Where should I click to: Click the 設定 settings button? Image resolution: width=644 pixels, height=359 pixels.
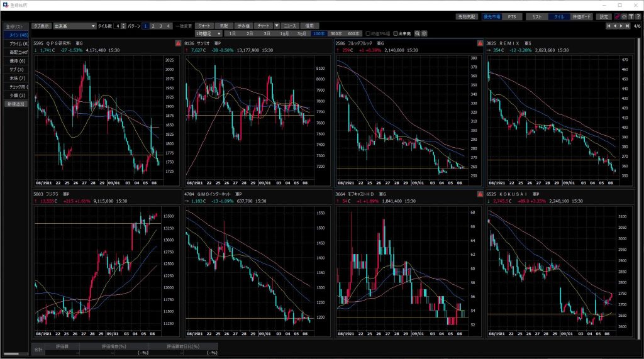pyautogui.click(x=604, y=16)
